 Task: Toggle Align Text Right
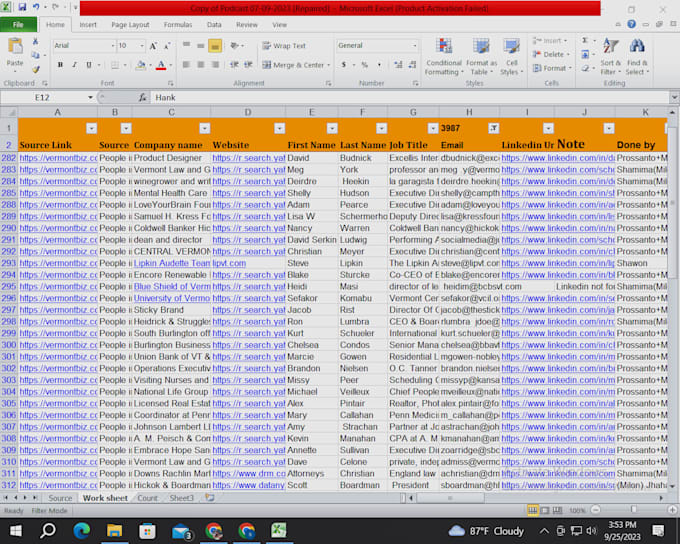215,65
